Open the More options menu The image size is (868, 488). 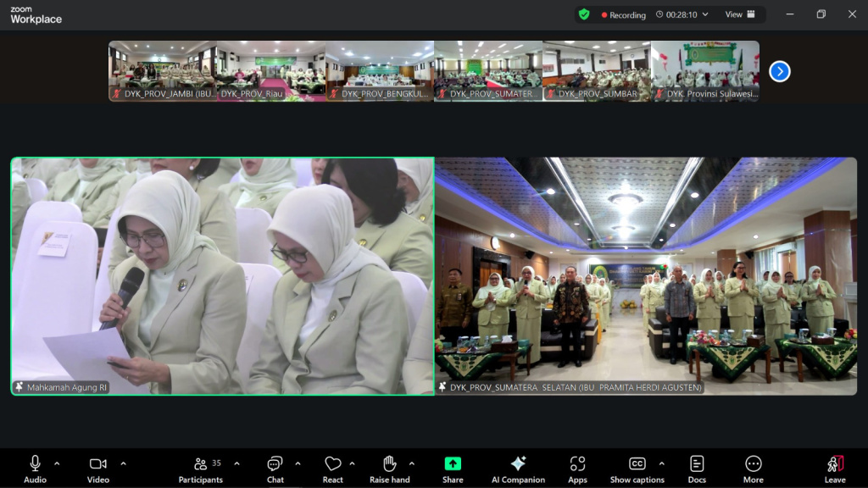pos(753,469)
